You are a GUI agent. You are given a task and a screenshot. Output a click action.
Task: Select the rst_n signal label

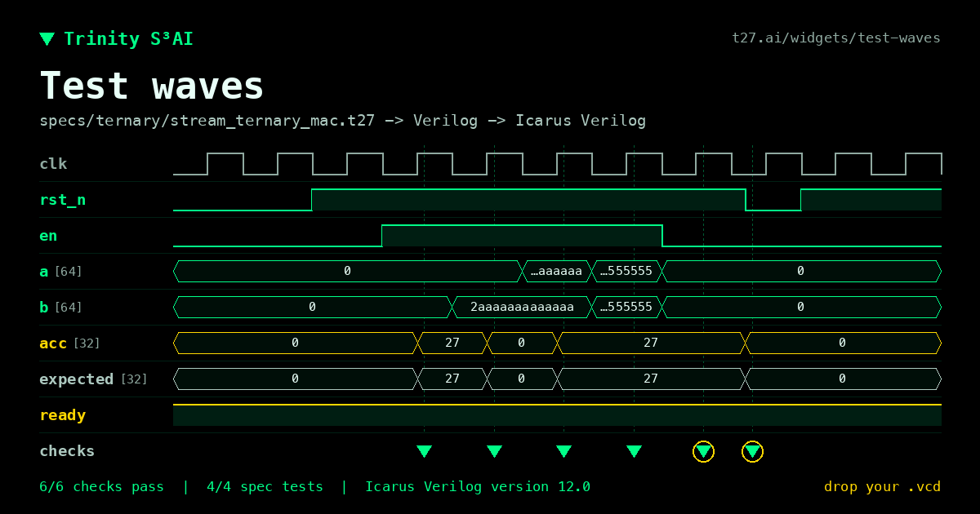tap(63, 200)
